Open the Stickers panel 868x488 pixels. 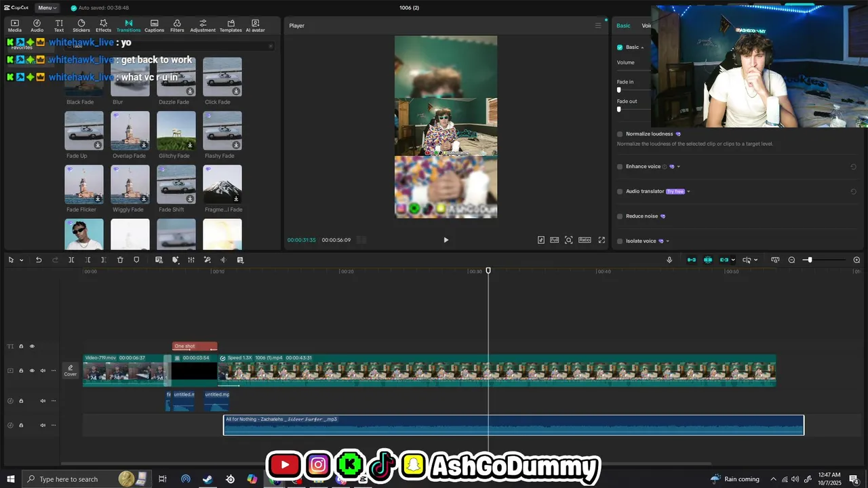coord(81,26)
